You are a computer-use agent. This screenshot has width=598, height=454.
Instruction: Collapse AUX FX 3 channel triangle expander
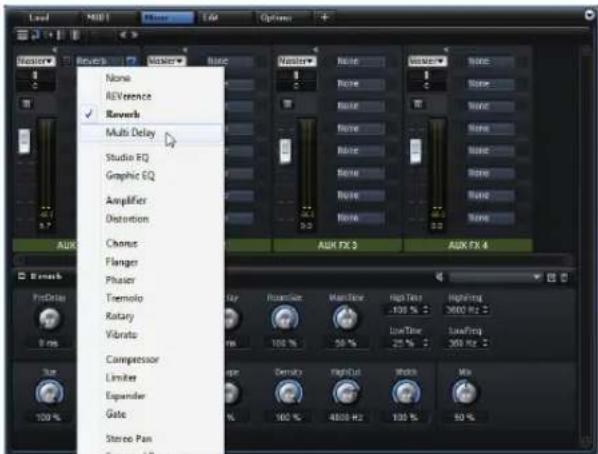coord(315,50)
